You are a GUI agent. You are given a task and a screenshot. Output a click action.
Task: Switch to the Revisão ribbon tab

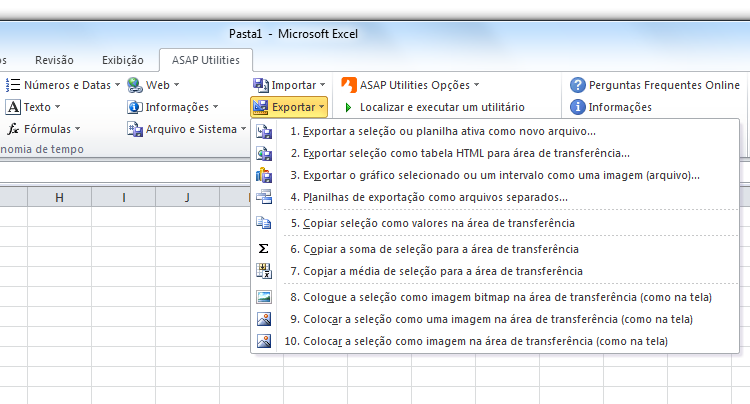tap(54, 60)
